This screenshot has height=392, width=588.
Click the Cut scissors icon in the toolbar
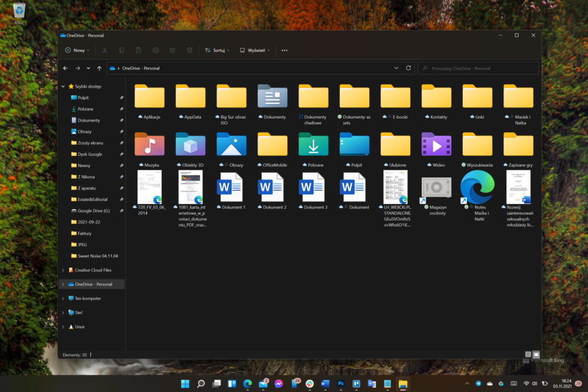(105, 50)
